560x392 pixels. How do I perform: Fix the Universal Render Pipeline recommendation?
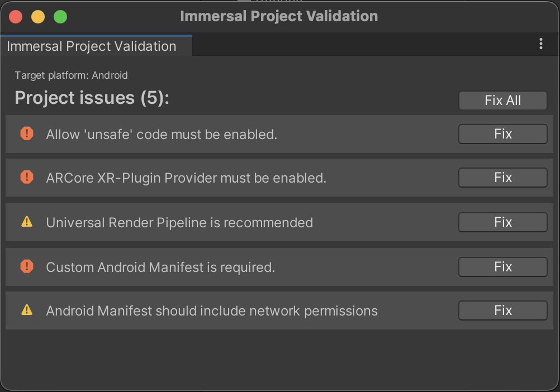tap(502, 222)
